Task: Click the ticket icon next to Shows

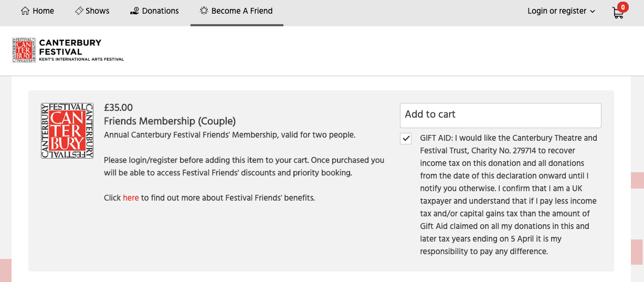Action: pyautogui.click(x=79, y=11)
